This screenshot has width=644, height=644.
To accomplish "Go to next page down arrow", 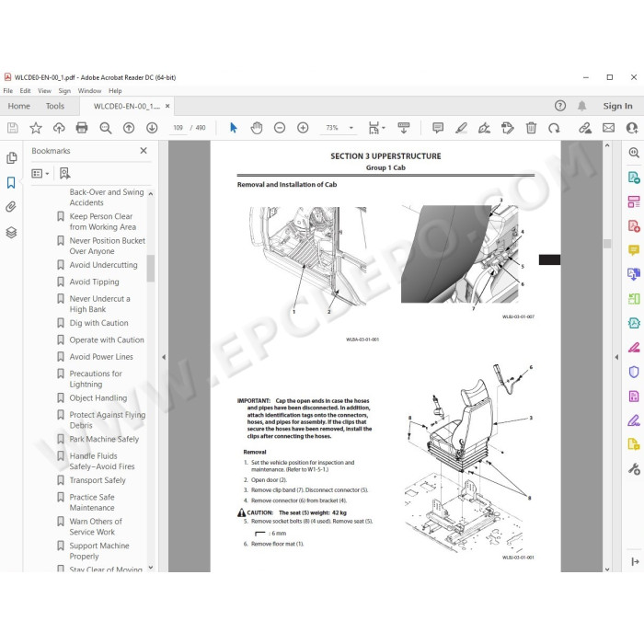I will [x=152, y=128].
